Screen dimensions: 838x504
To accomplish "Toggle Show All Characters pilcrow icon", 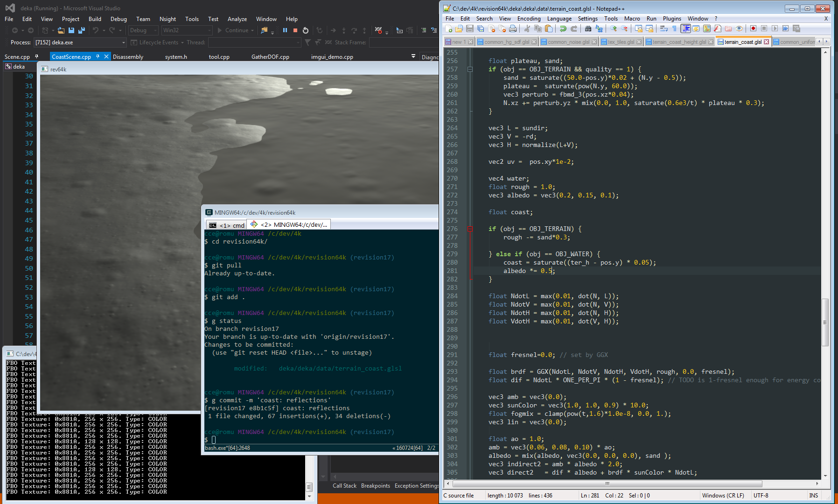I will coord(674,29).
